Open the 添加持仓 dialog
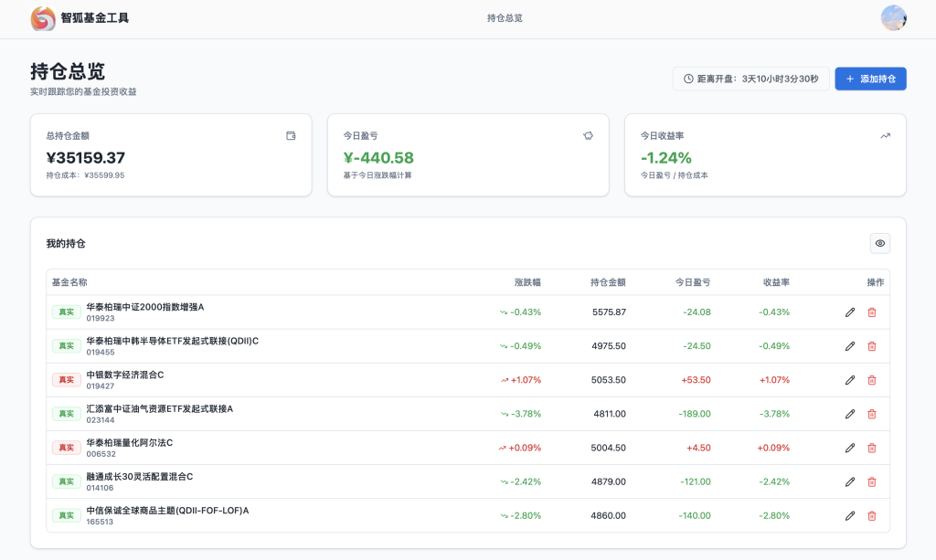 click(x=870, y=79)
